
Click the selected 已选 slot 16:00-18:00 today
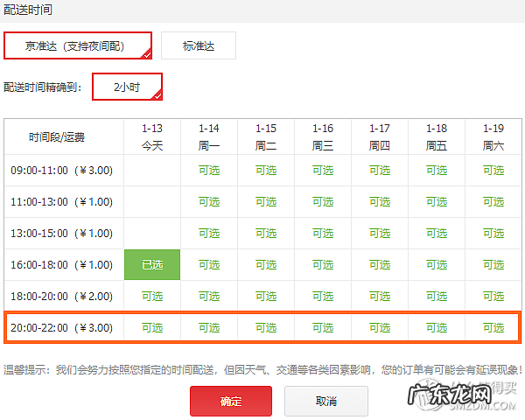(152, 264)
